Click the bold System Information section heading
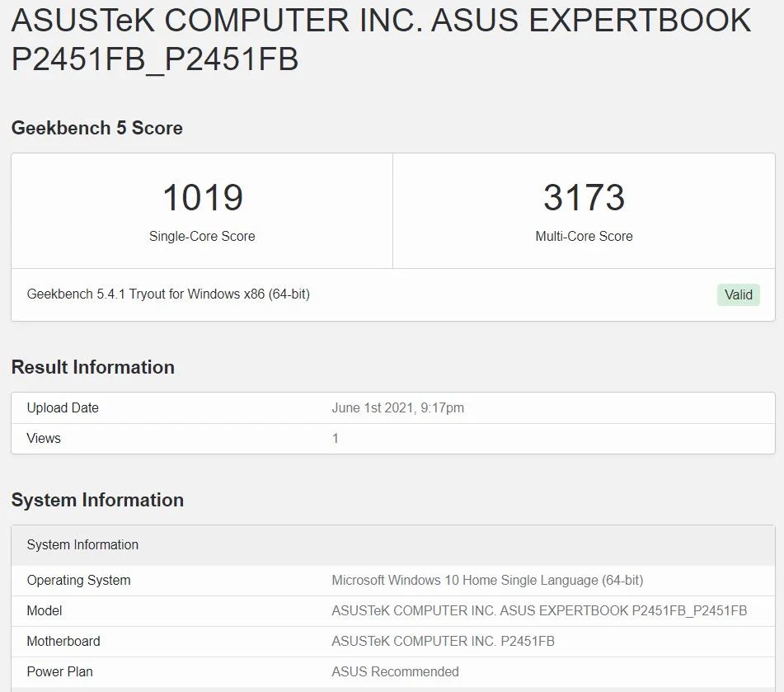This screenshot has height=692, width=784. (x=97, y=500)
